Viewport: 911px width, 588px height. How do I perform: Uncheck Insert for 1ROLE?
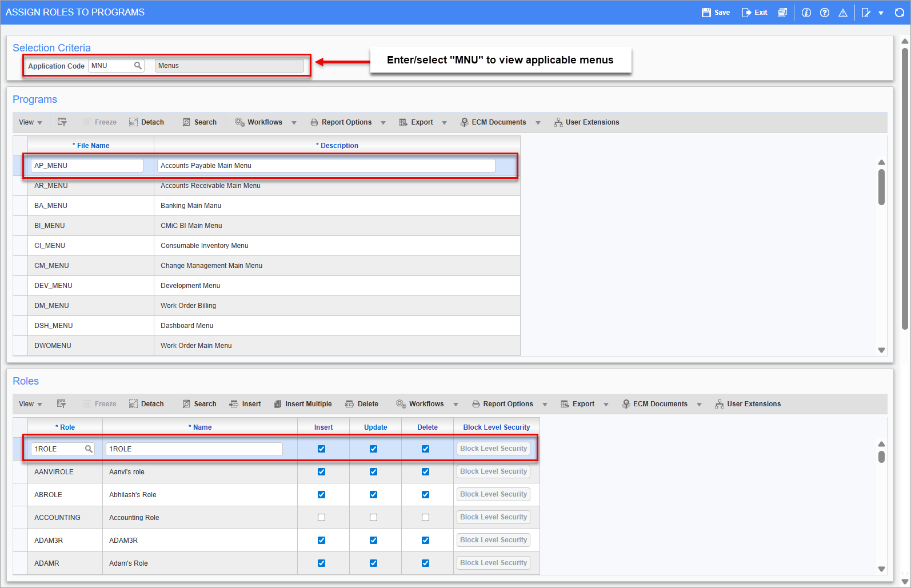click(x=321, y=449)
